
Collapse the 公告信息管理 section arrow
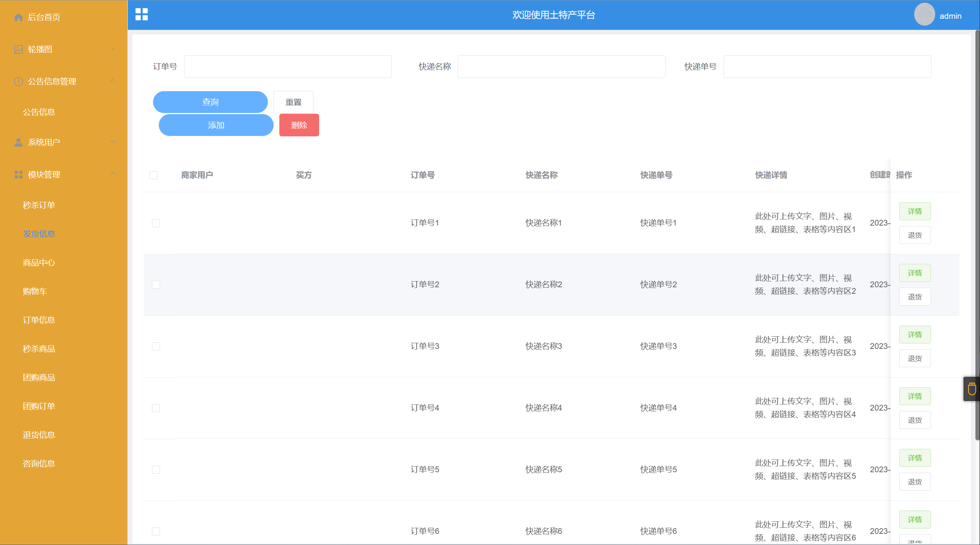113,81
